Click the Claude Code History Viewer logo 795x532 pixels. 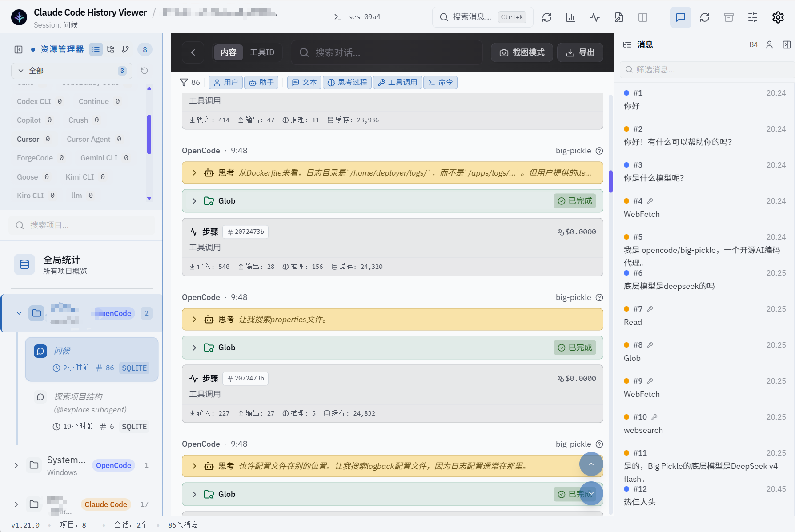[19, 17]
